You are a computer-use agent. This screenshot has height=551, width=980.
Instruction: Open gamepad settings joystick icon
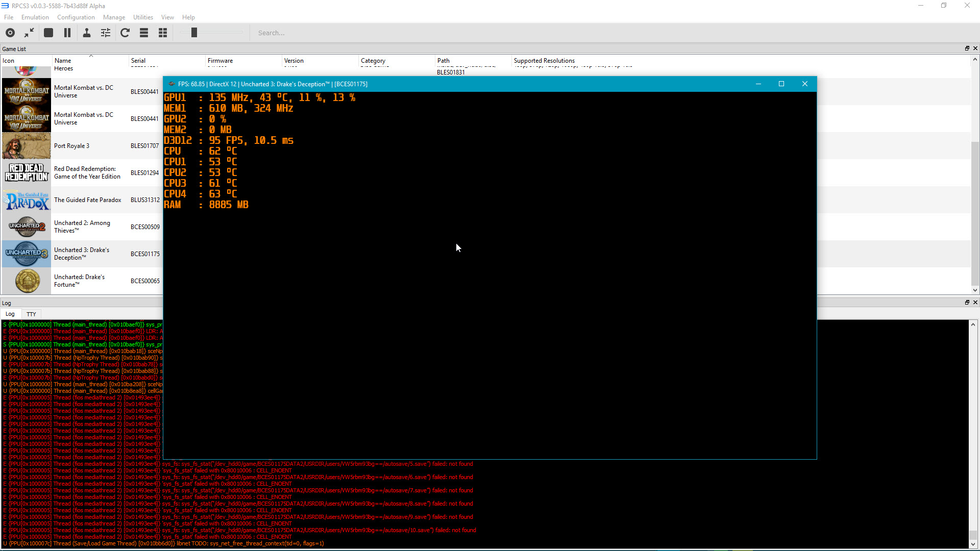coord(87,33)
